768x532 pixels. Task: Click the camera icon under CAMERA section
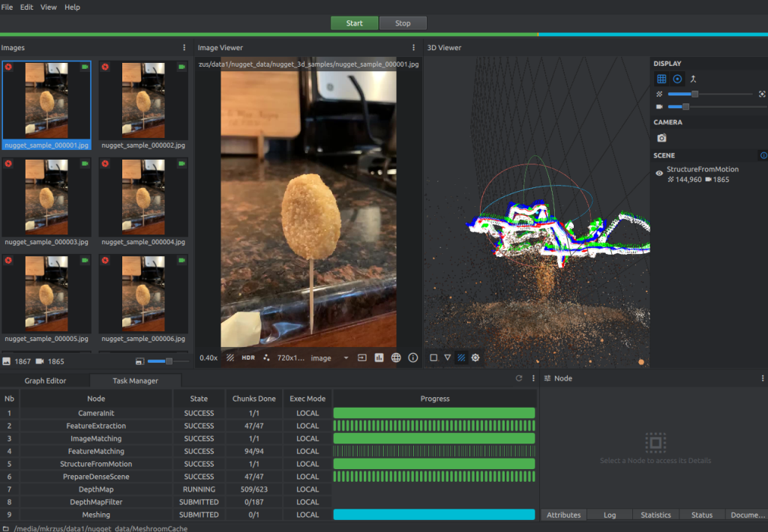pyautogui.click(x=661, y=139)
